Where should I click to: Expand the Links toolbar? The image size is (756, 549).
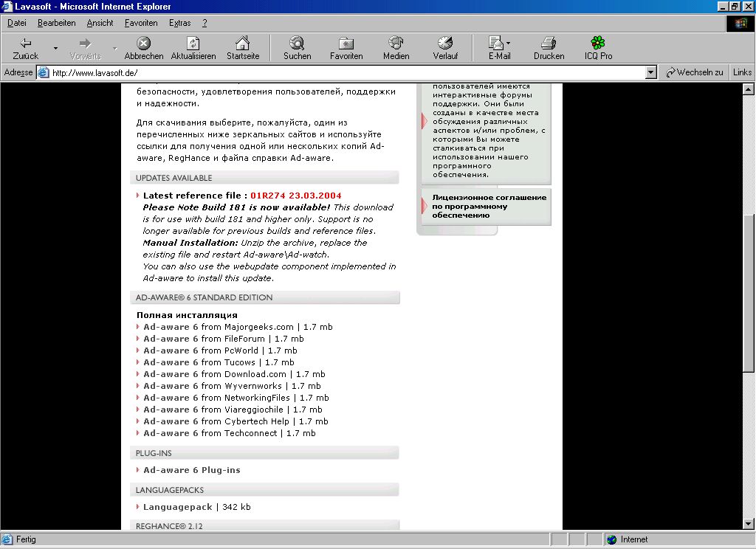742,72
